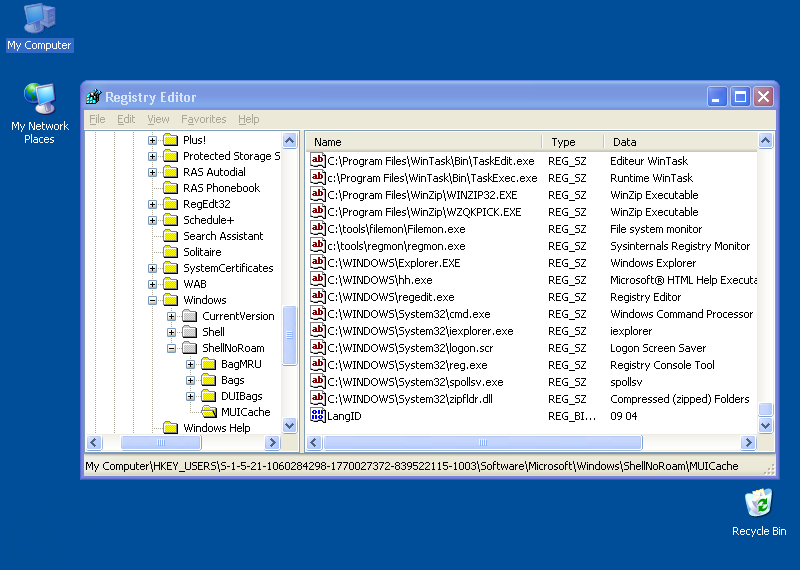Open the Favorites menu
Viewport: 800px width, 570px height.
pyautogui.click(x=204, y=119)
